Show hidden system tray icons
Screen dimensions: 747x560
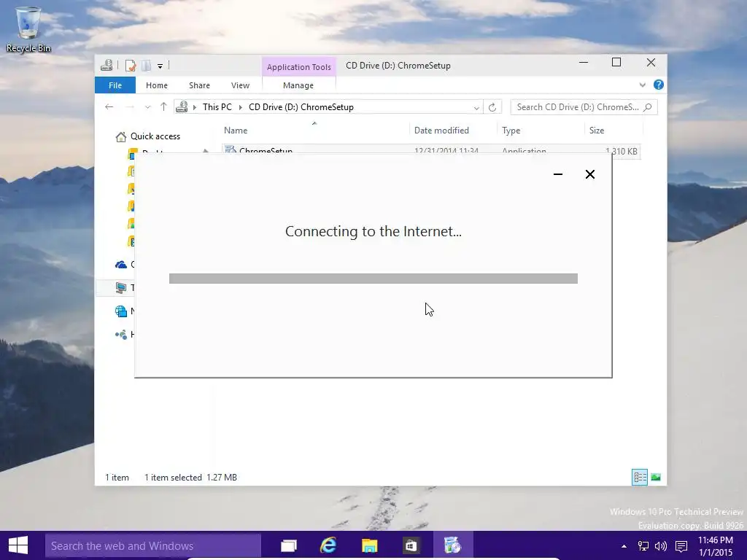point(624,546)
